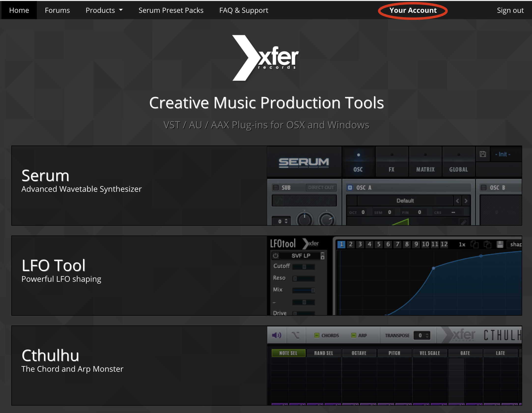Enable the SUB oscillator checkbox in Serum

click(x=275, y=187)
